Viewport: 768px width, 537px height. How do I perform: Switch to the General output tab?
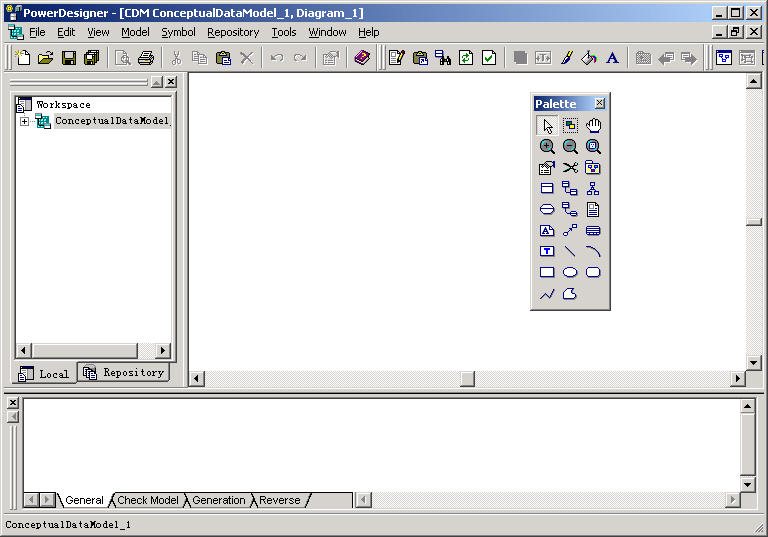(x=84, y=500)
